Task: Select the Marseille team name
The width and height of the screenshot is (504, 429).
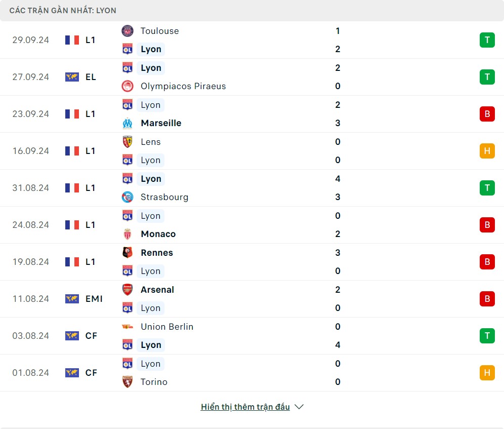Action: [x=161, y=123]
